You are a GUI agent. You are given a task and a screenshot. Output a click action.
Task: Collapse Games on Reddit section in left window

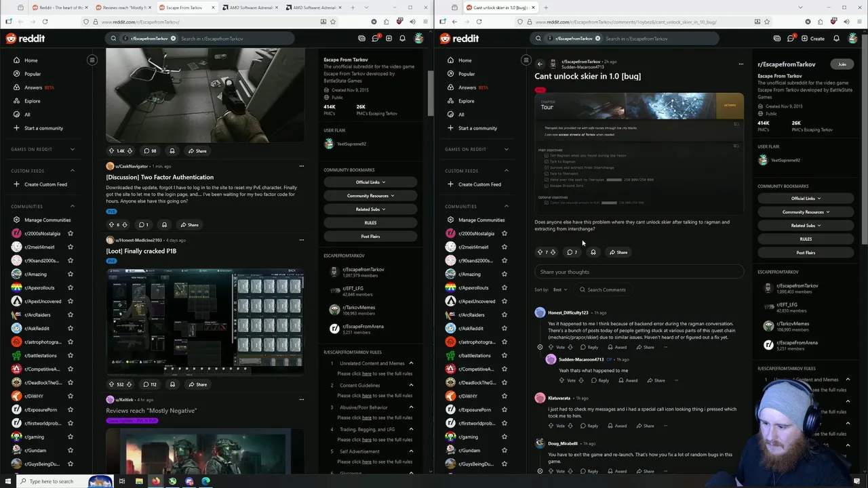(73, 149)
